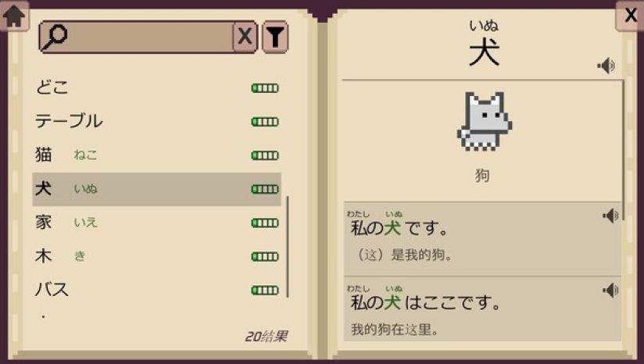
Task: Click the magnifying glass search icon
Action: click(x=55, y=37)
